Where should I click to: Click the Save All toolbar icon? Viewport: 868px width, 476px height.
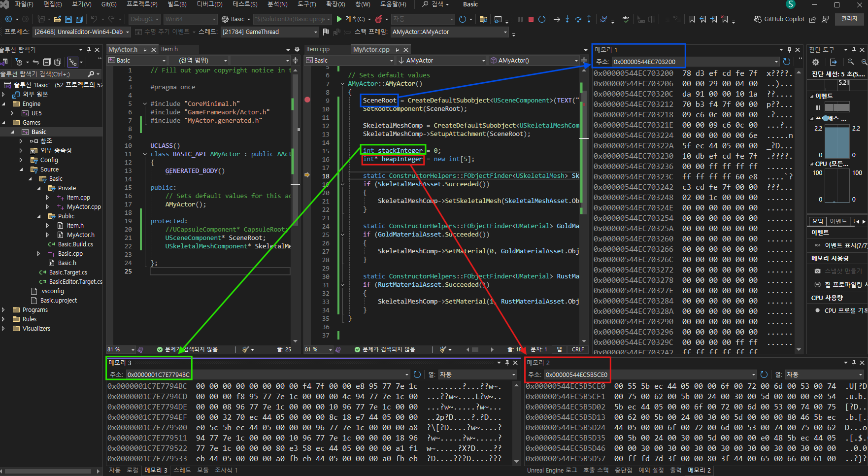pos(78,19)
